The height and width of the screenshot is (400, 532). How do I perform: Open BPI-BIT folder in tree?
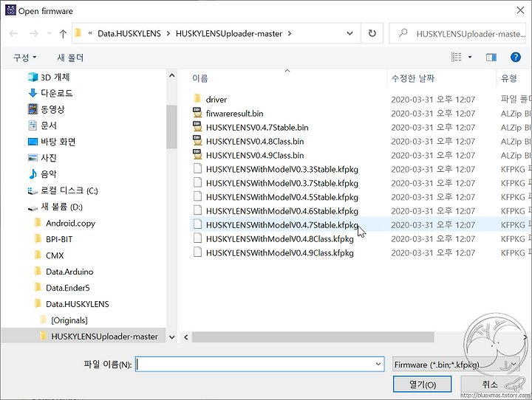[54, 239]
